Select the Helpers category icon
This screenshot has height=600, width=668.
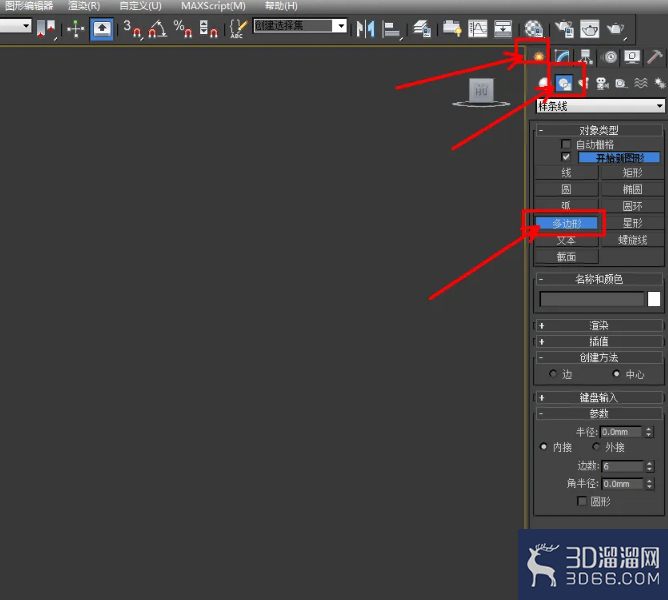[x=621, y=83]
